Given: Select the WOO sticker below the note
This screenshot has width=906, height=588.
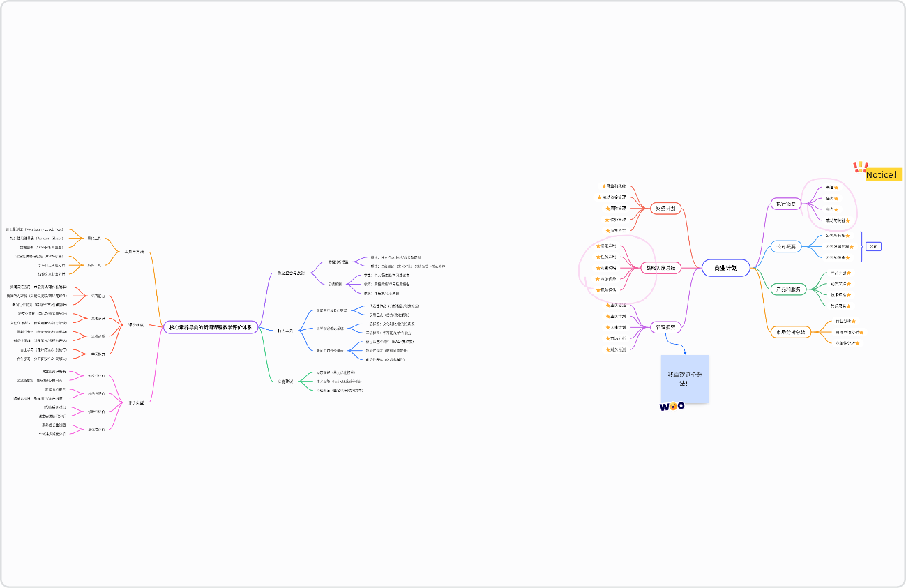Looking at the screenshot, I should (672, 406).
